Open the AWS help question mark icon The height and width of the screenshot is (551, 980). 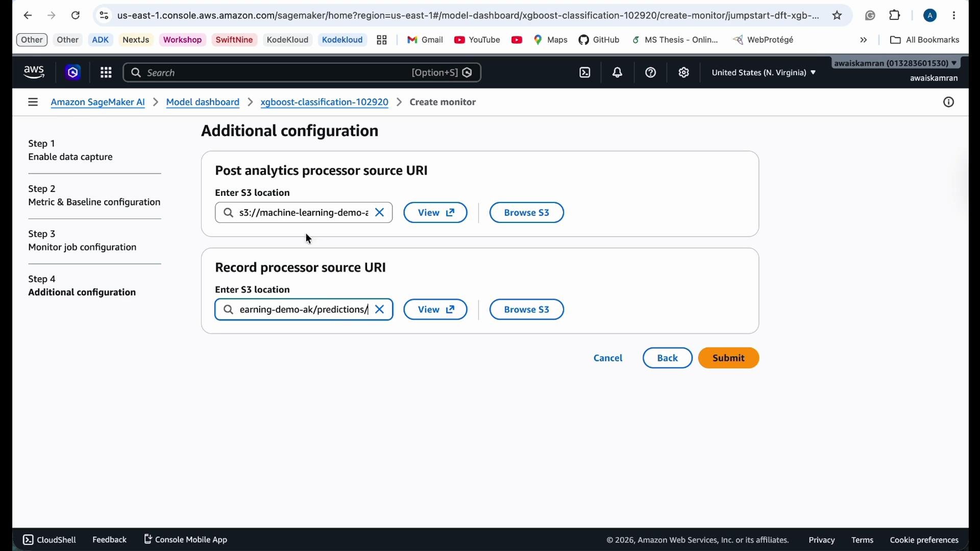tap(651, 73)
